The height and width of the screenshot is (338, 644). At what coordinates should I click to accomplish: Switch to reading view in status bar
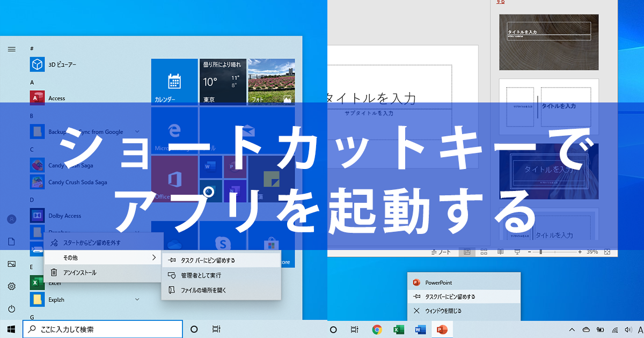coord(500,252)
